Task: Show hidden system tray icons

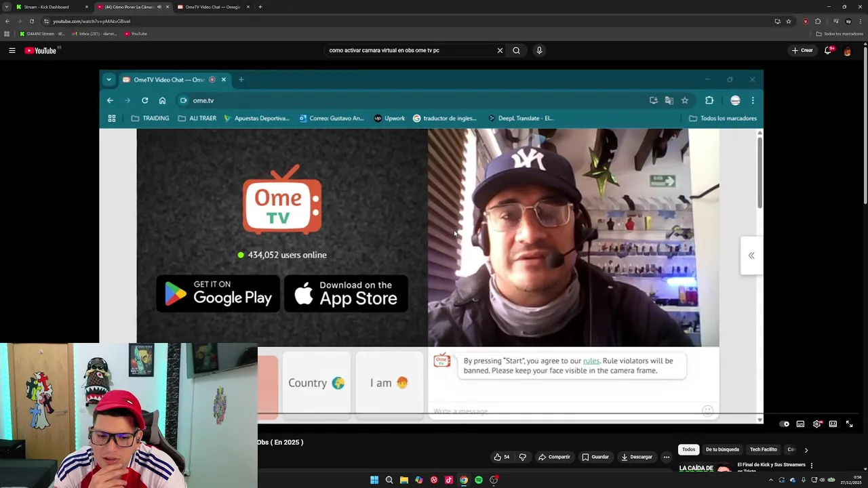Action: pos(771,480)
